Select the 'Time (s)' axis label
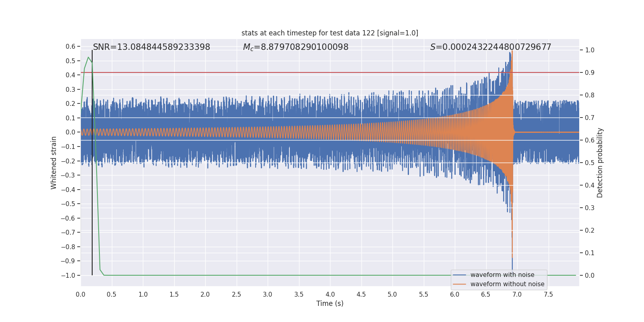 330,303
